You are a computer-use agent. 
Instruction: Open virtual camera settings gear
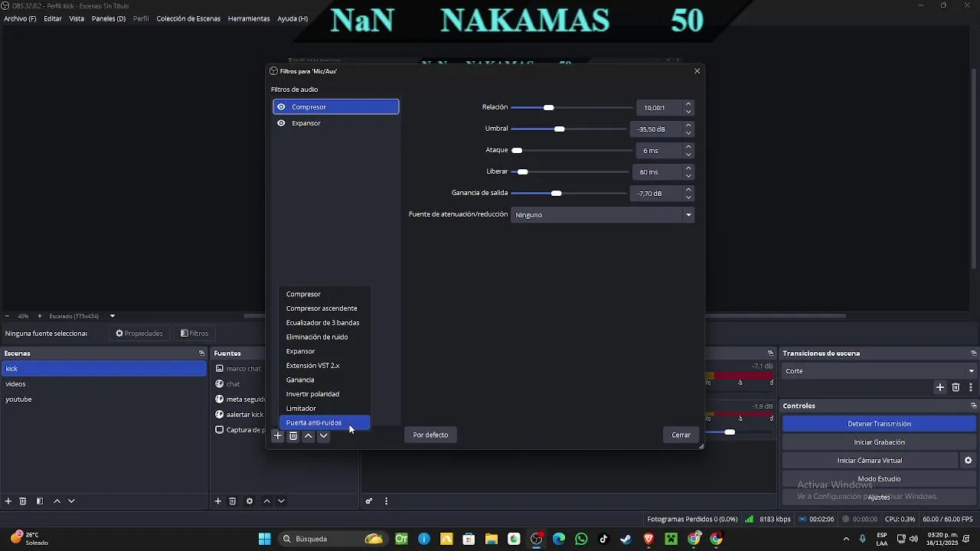click(968, 461)
